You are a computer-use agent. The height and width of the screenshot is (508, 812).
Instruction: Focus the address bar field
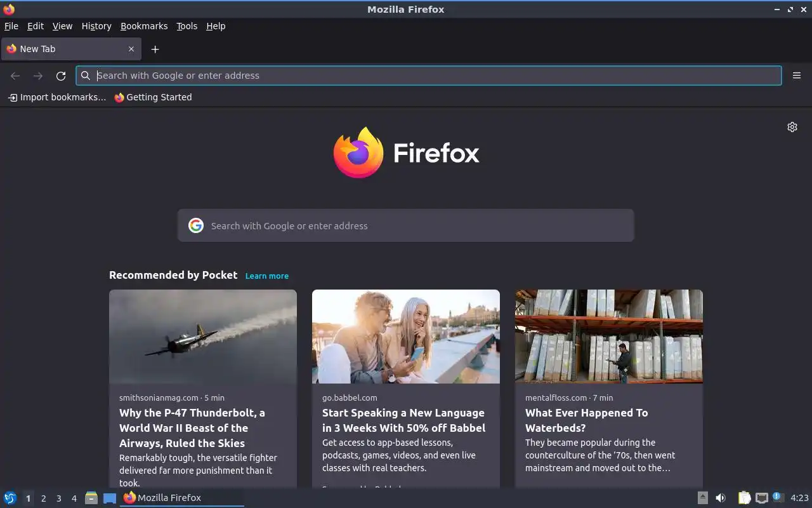coord(429,76)
